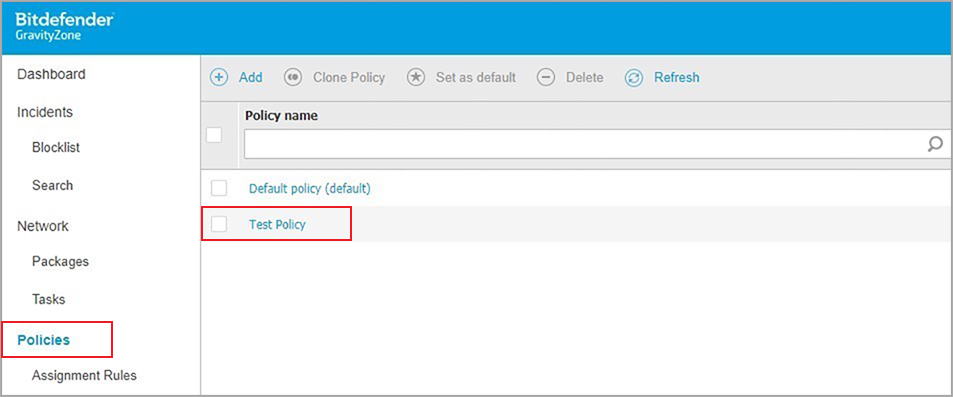Click the Set as default star icon
Viewport: 953px width, 397px height.
pos(416,78)
